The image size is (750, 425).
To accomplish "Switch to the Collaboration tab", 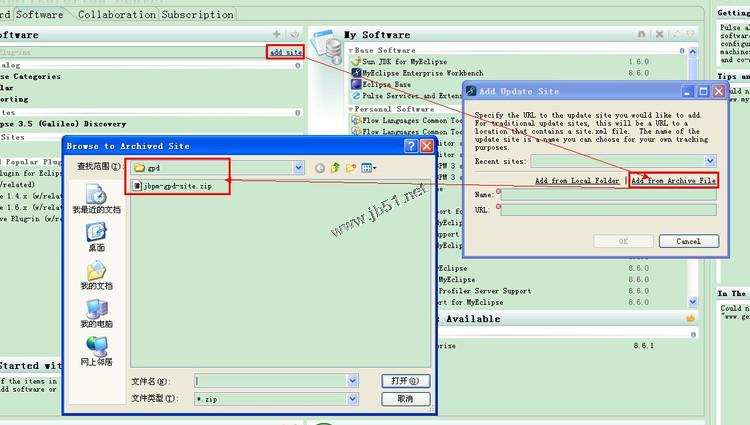I will coord(117,14).
